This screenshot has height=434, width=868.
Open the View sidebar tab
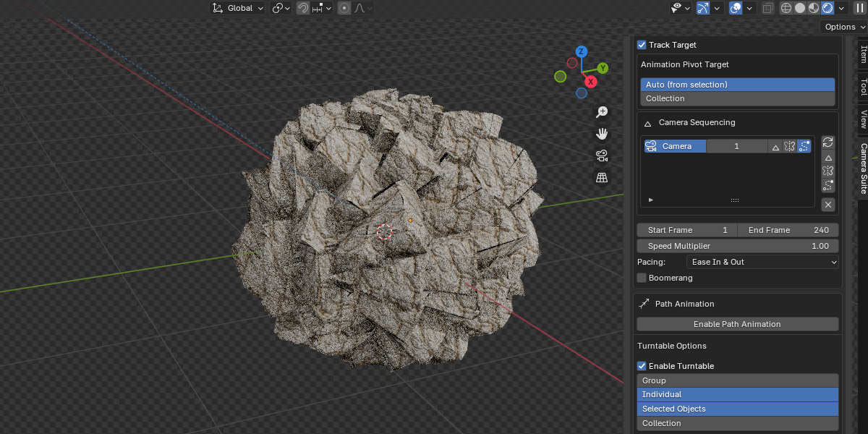pos(863,119)
